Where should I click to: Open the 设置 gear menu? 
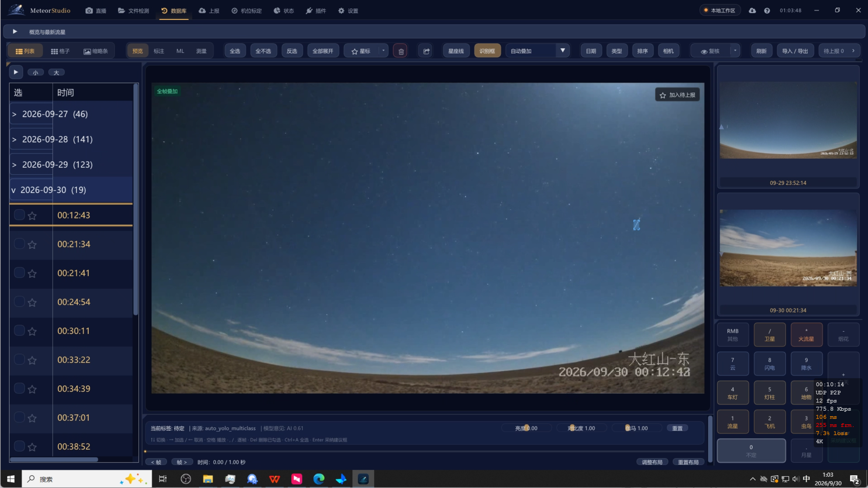coord(348,11)
